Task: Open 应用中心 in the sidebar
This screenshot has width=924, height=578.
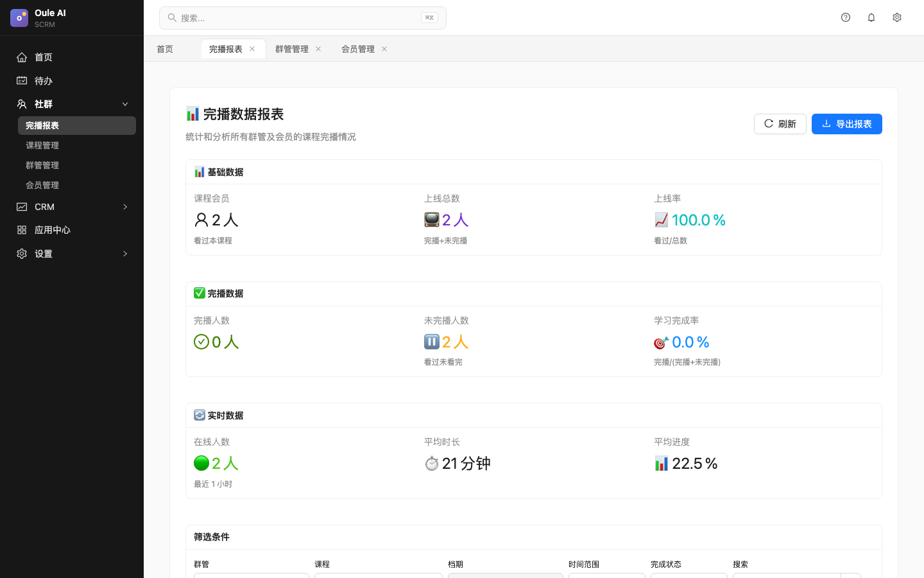Action: point(72,230)
